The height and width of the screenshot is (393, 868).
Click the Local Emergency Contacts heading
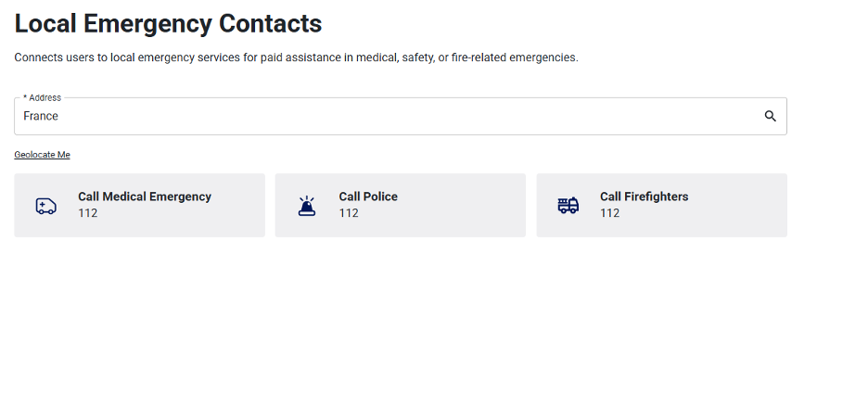tap(169, 23)
